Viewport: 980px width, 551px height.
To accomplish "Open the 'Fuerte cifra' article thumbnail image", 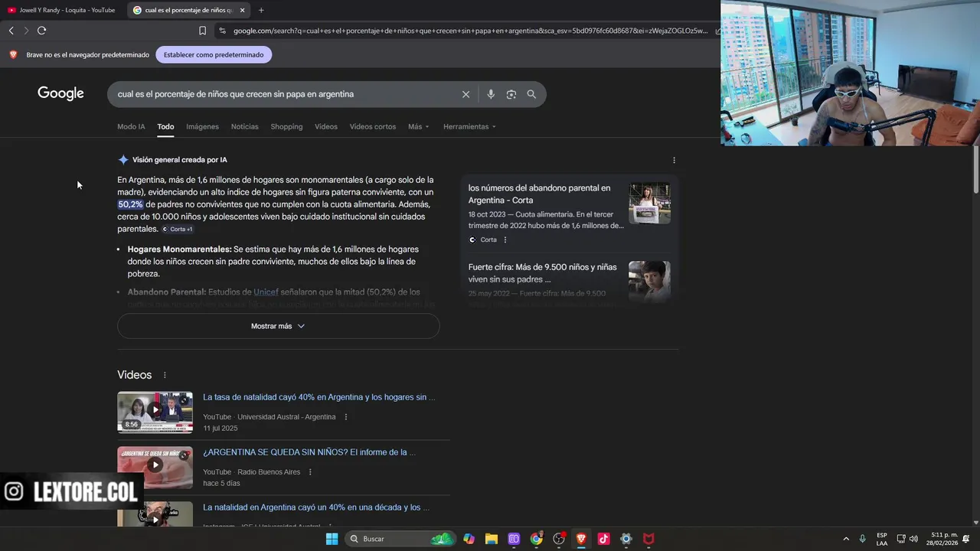I will click(649, 282).
